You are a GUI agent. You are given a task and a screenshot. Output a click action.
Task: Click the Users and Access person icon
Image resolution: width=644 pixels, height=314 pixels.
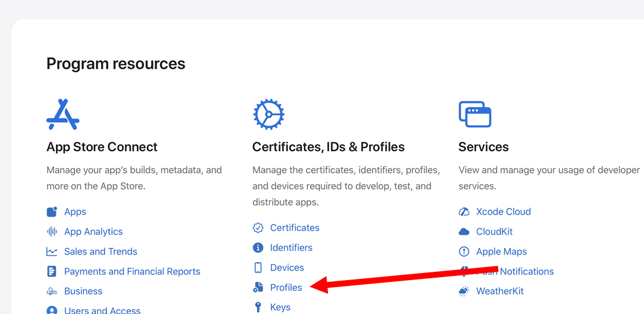pos(52,310)
